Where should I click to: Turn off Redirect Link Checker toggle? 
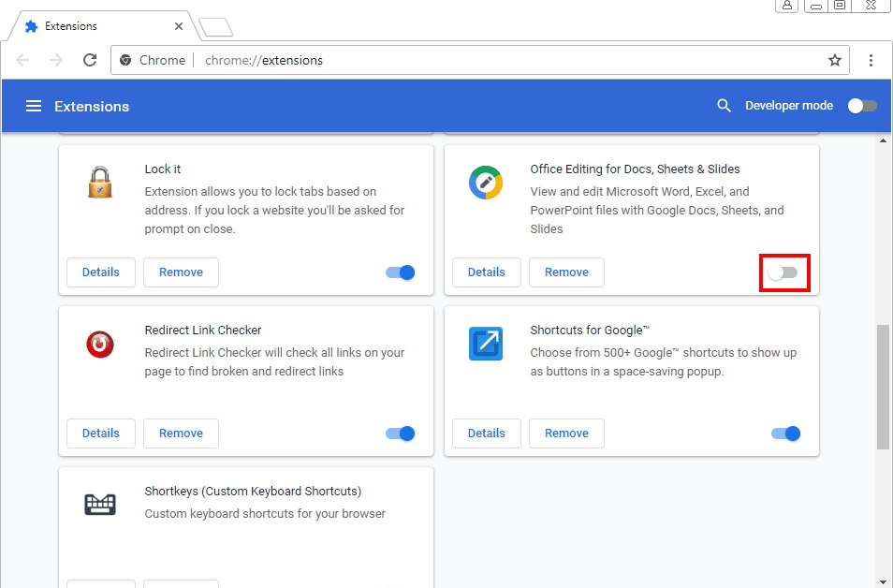pos(400,434)
